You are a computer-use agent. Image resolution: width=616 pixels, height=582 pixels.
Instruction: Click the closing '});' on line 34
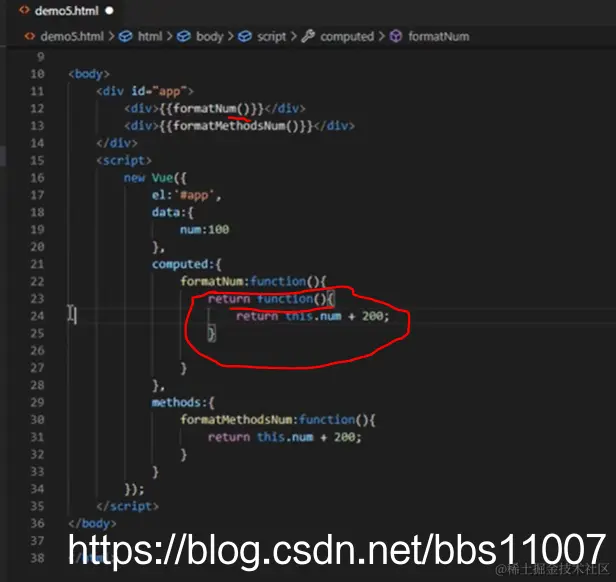click(134, 489)
